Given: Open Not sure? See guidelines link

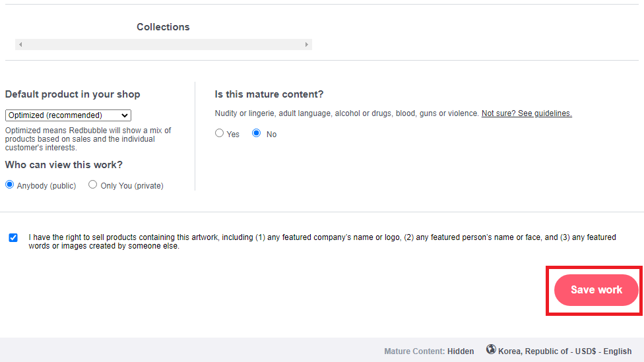Looking at the screenshot, I should pyautogui.click(x=527, y=113).
